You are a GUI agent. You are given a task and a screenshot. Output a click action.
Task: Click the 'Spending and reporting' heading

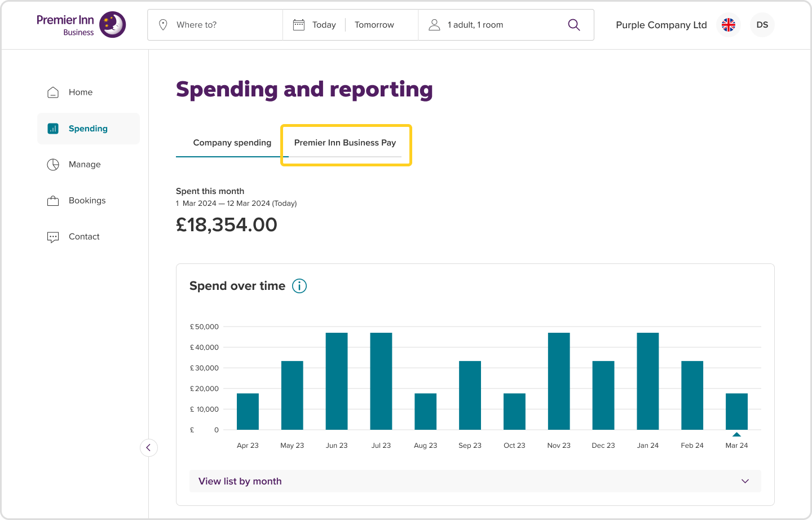(304, 90)
